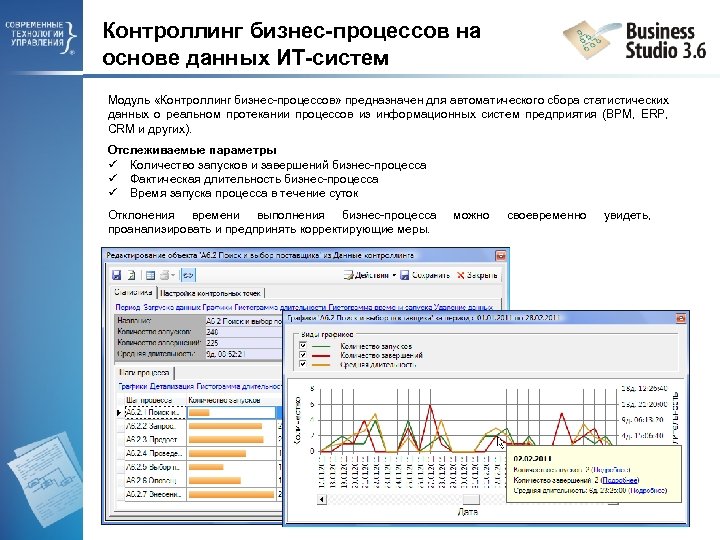This screenshot has width=720, height=540.
Task: Click the Количество завершений value 225
Action: [244, 343]
